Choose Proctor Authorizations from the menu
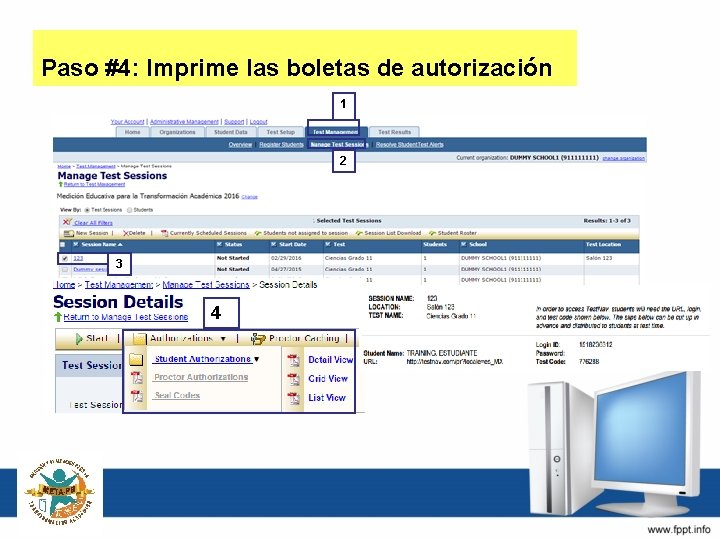This screenshot has width=720, height=540. click(201, 377)
